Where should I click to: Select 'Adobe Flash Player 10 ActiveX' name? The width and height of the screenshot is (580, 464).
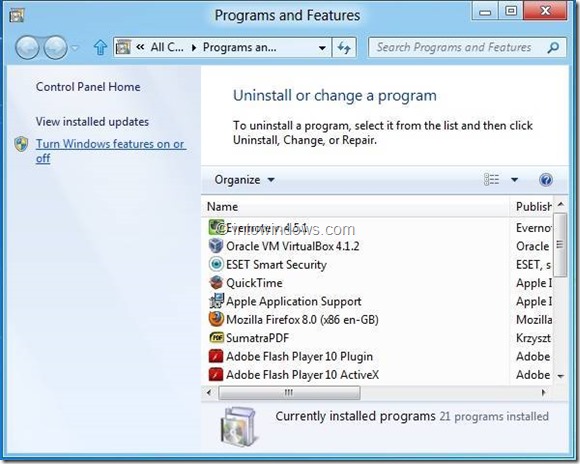tap(303, 375)
